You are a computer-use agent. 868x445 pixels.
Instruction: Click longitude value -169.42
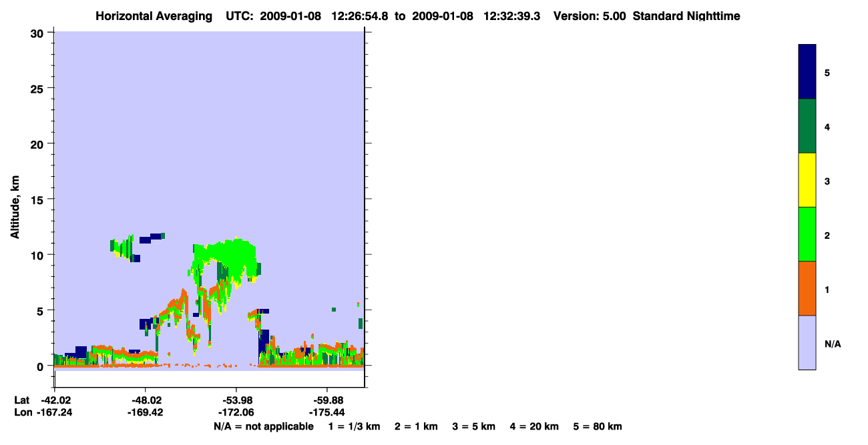146,412
